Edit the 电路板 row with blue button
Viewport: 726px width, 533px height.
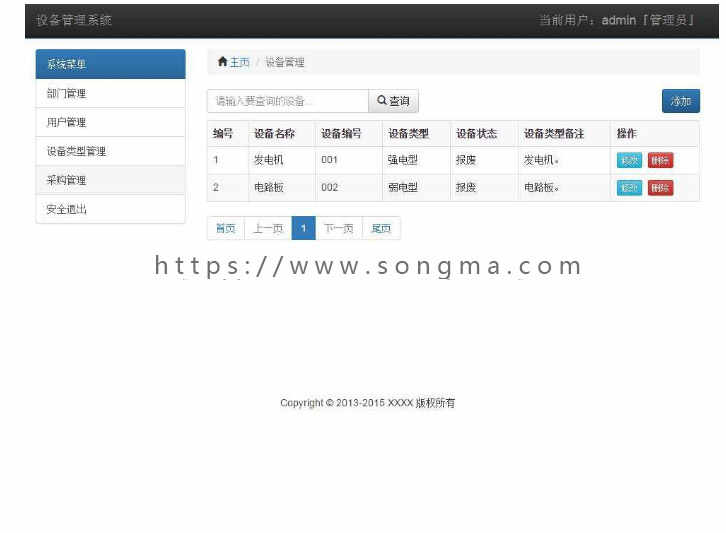click(629, 188)
